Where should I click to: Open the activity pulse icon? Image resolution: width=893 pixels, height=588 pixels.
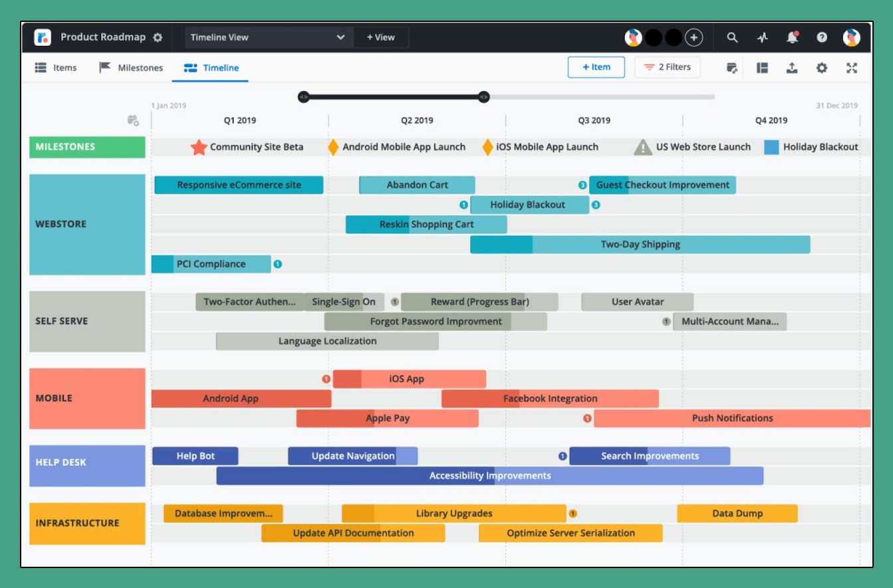coord(762,37)
